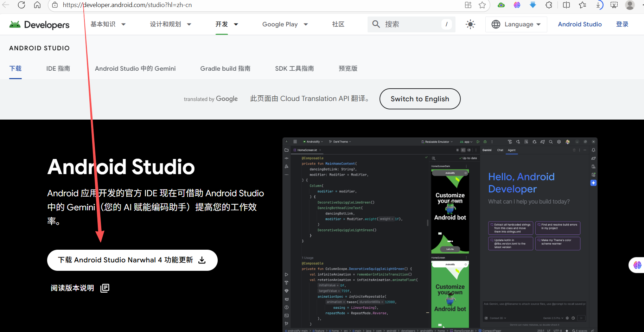Viewport: 644px width, 332px height.
Task: Click the green cloud extension icon
Action: click(501, 5)
